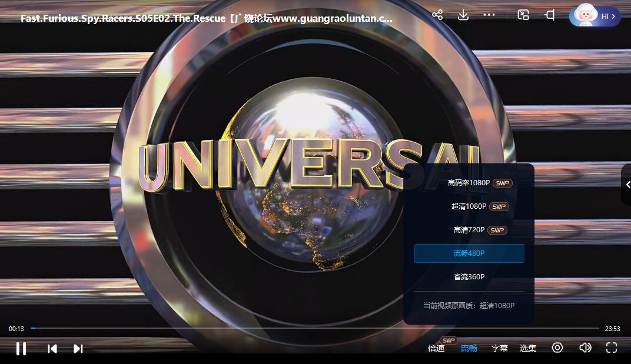Open the 选集 episode list
Viewport: 631px width, 364px height.
[528, 348]
